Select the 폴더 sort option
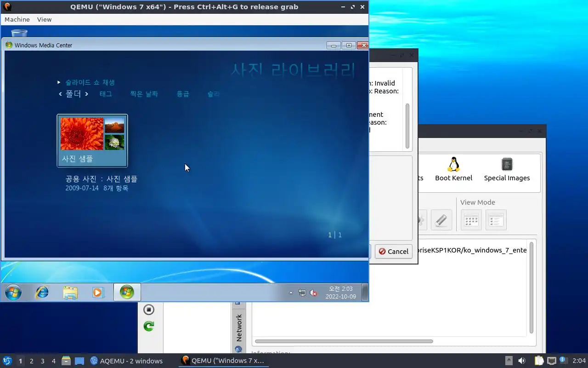 coord(73,94)
